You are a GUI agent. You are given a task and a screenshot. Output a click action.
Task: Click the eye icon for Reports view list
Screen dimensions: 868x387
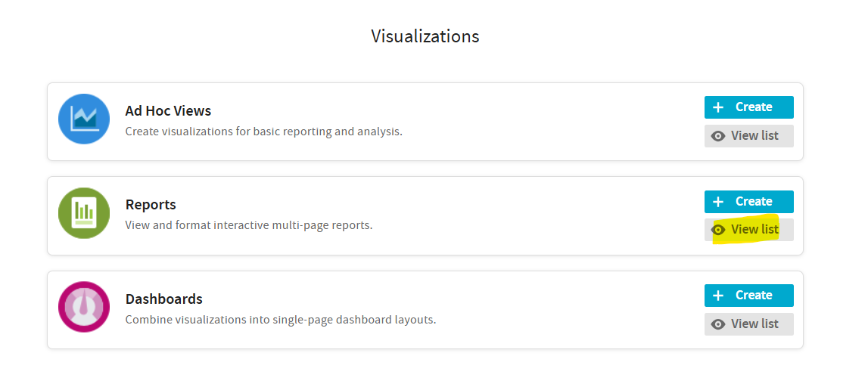click(x=718, y=230)
